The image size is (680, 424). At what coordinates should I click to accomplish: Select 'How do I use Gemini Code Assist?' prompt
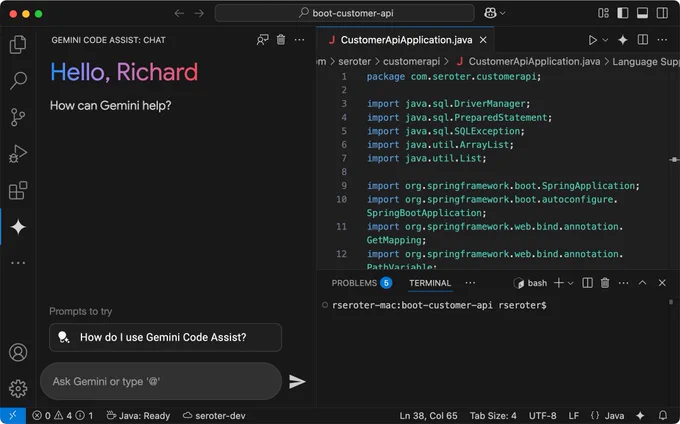(165, 337)
